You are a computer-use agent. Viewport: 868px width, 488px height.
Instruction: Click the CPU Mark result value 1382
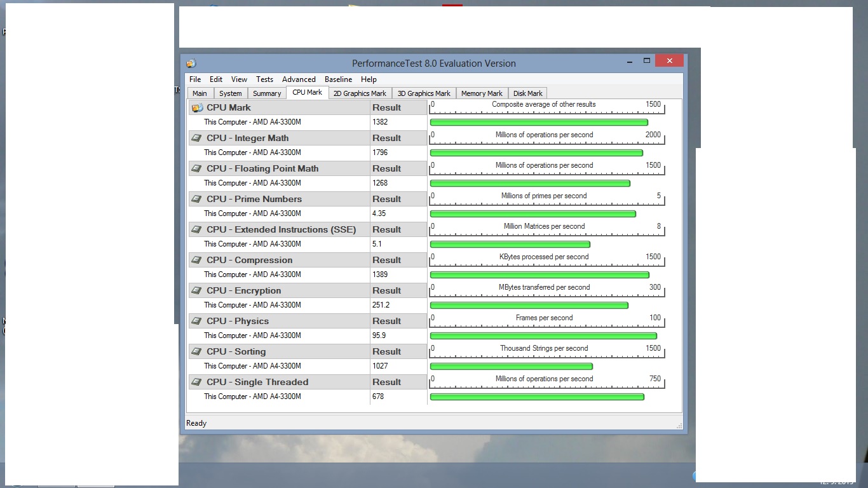(380, 122)
